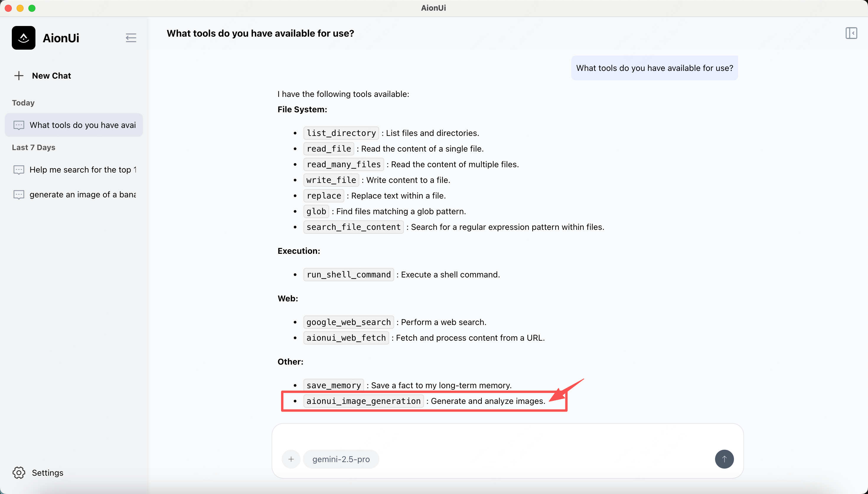Viewport: 868px width, 494px height.
Task: Click the 'File System:' section heading
Action: coord(302,110)
